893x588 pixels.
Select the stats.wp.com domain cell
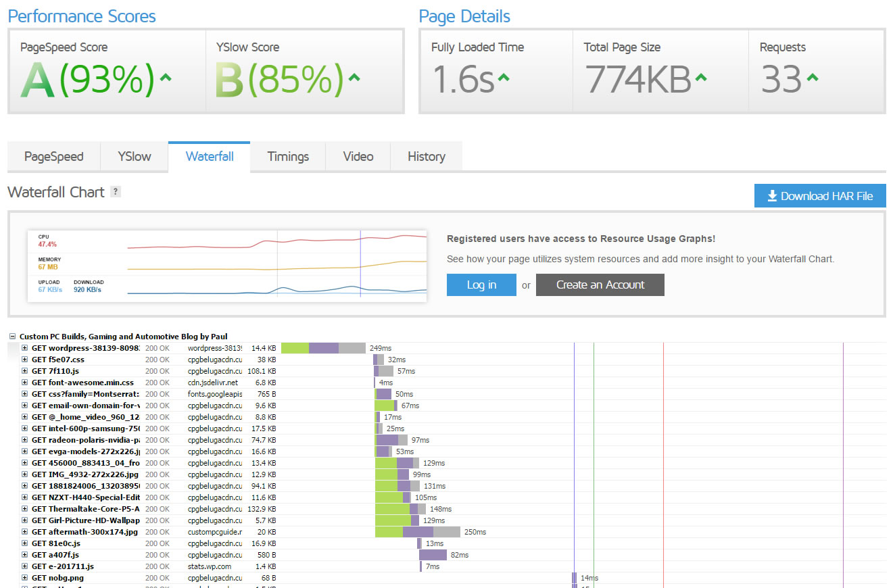210,566
